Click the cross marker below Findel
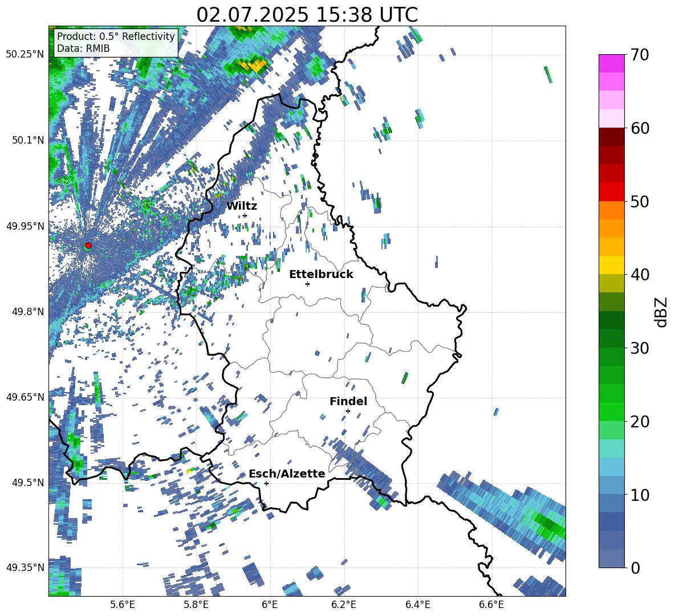The image size is (675, 616). (x=348, y=411)
